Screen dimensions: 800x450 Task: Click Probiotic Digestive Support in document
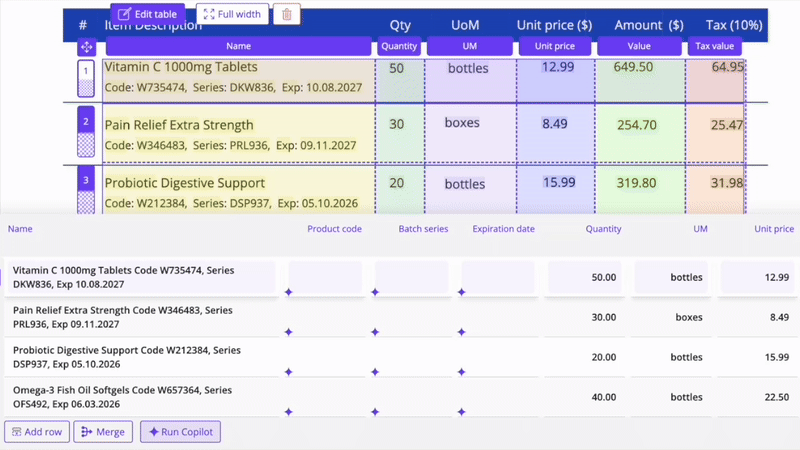click(185, 183)
